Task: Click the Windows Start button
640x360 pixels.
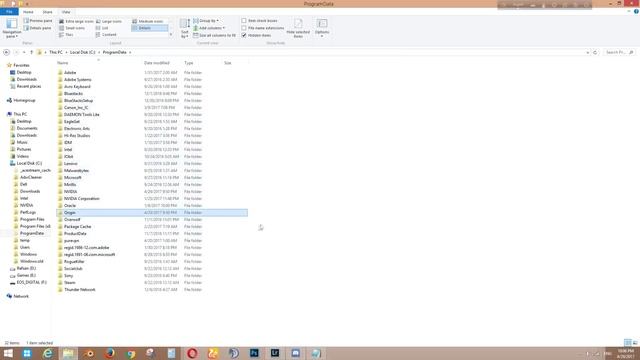Action: (x=8, y=353)
